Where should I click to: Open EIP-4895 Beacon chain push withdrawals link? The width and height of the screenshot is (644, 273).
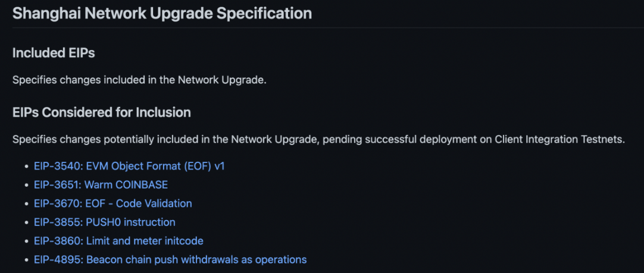pyautogui.click(x=170, y=259)
